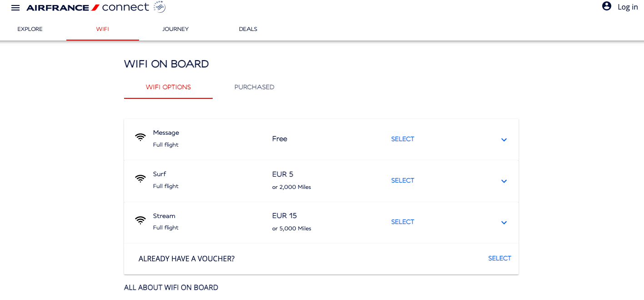The image size is (644, 300).
Task: Select the EUR 5 Surf pass
Action: [403, 181]
